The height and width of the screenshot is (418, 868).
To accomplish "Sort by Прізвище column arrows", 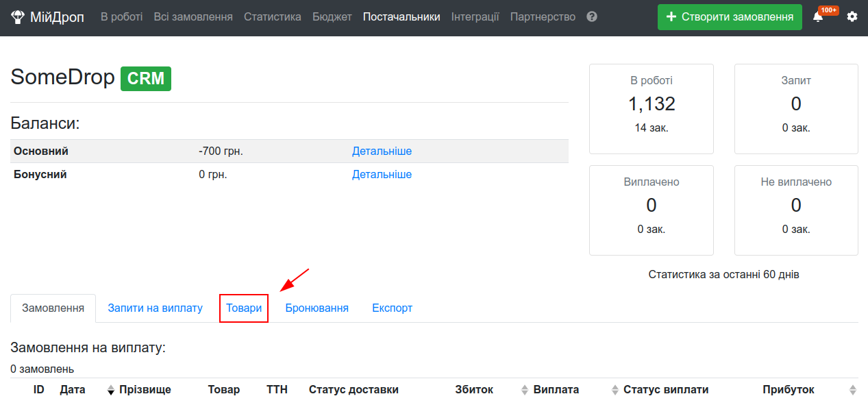I will [111, 390].
